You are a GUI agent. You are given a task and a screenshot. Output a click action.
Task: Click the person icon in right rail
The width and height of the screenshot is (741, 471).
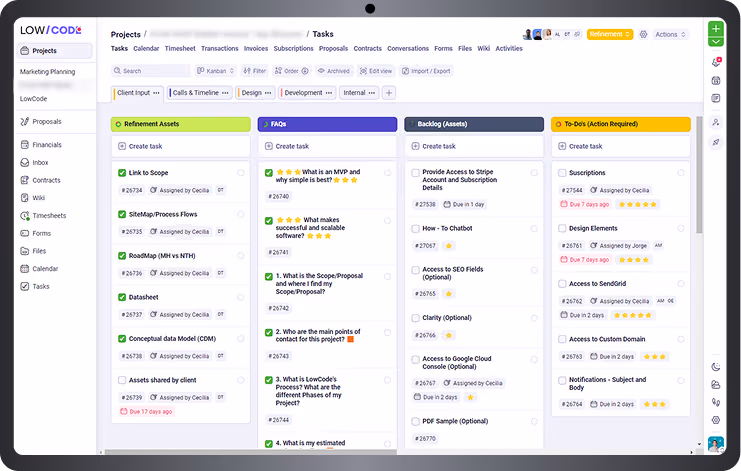point(716,122)
